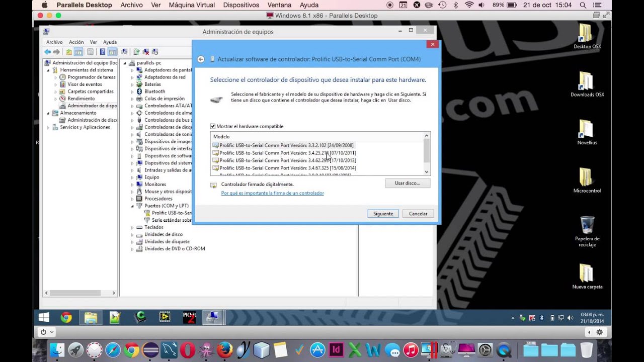Open the Ver menu in Administración de equipos
Viewport: 644px width, 362px height.
(x=93, y=42)
